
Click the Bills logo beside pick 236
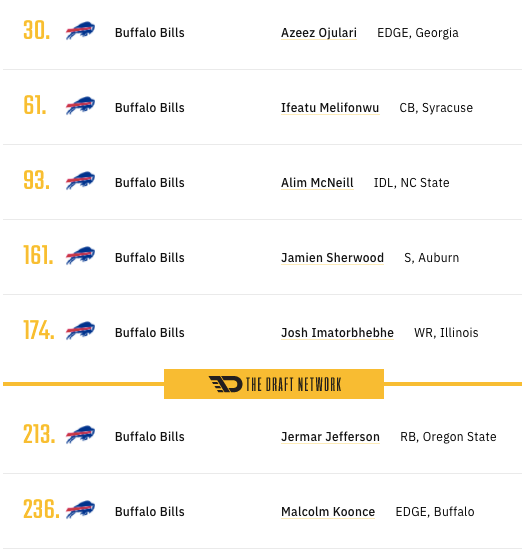pyautogui.click(x=80, y=510)
